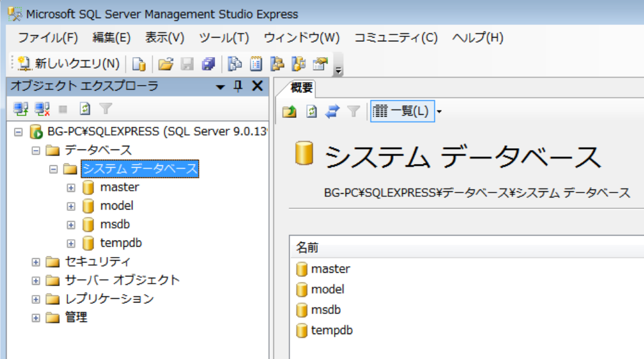This screenshot has height=359, width=644.
Task: Click the Filter funnel in Summary toolbar
Action: click(353, 111)
